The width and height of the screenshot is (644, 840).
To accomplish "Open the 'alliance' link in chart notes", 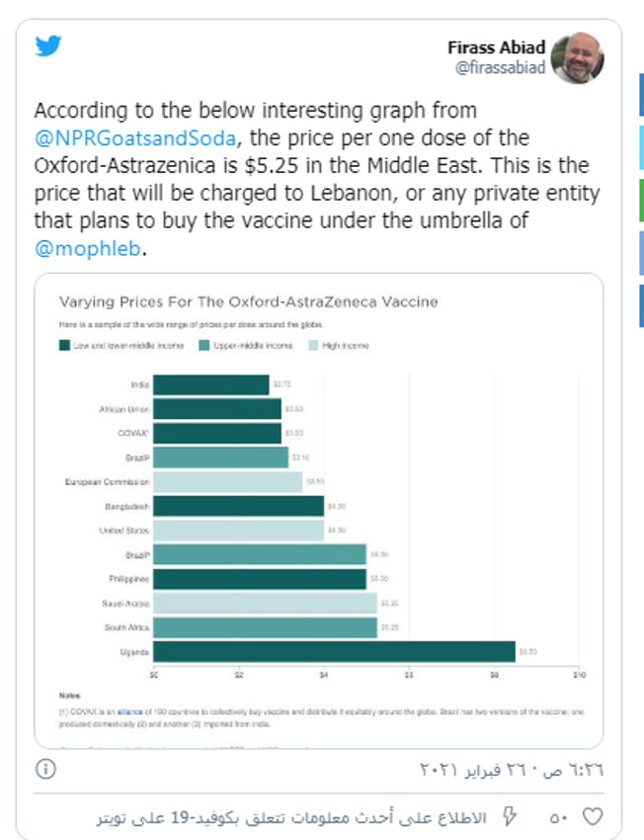I will click(129, 712).
